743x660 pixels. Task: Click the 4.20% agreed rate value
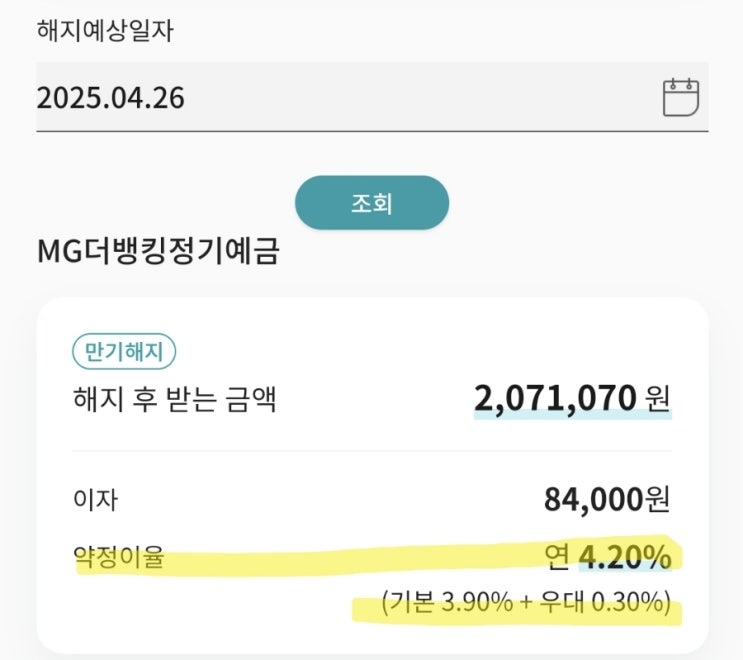pyautogui.click(x=625, y=557)
